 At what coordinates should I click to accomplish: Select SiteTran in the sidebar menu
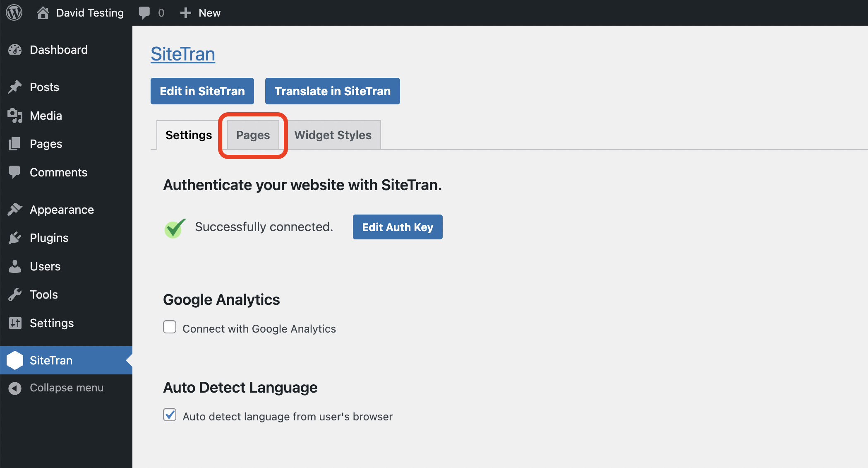(66, 360)
